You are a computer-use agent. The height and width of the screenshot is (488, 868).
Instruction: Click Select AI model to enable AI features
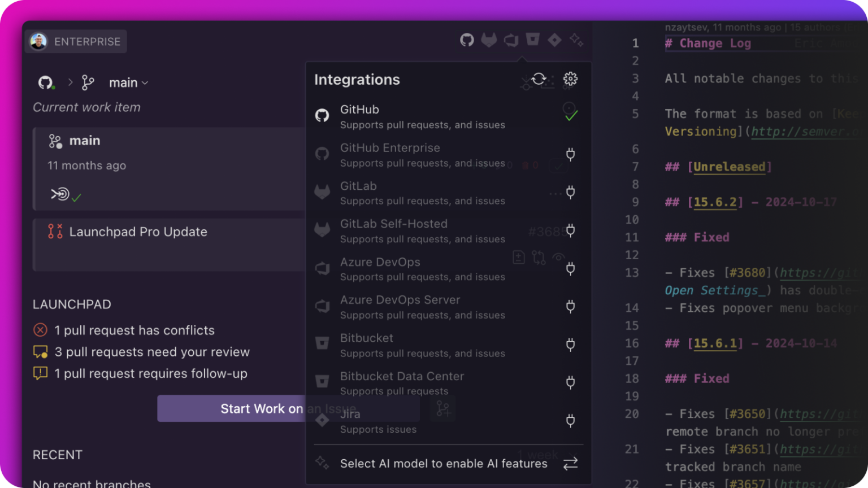444,463
